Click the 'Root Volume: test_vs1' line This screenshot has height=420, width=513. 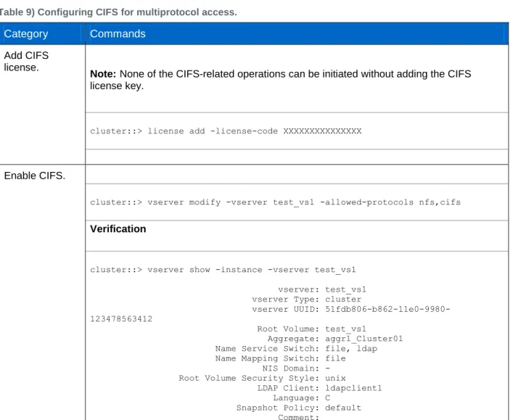click(x=311, y=329)
